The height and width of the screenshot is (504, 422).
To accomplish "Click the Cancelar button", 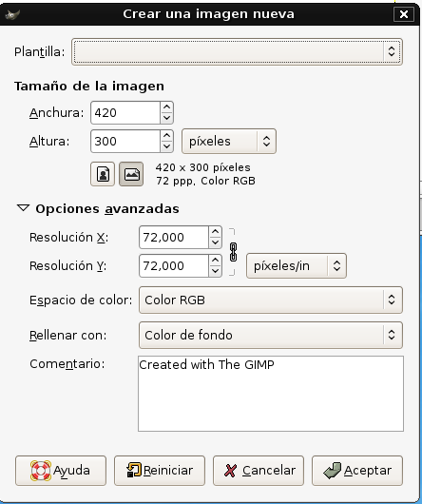I will click(259, 471).
